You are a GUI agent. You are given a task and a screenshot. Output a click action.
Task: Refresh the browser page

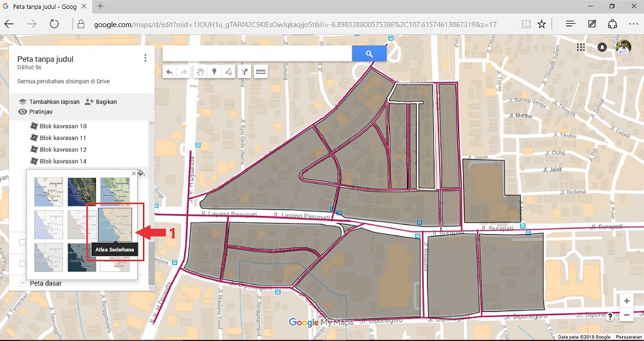click(x=54, y=24)
